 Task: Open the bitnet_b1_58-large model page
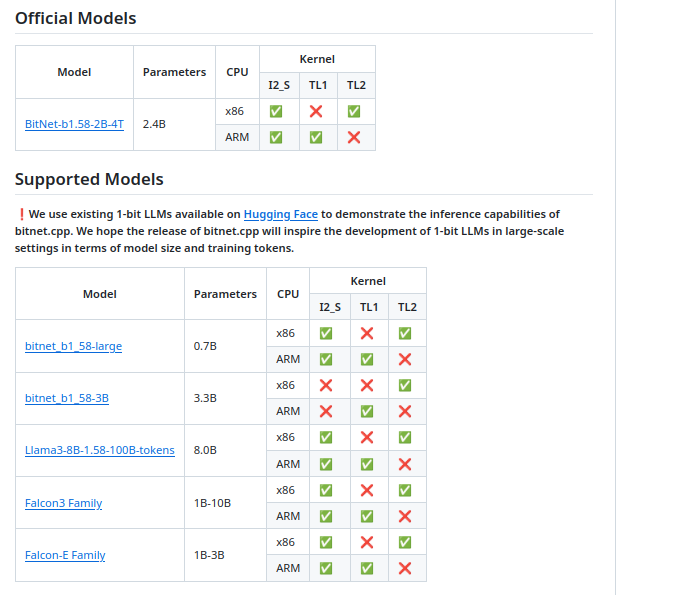click(73, 346)
